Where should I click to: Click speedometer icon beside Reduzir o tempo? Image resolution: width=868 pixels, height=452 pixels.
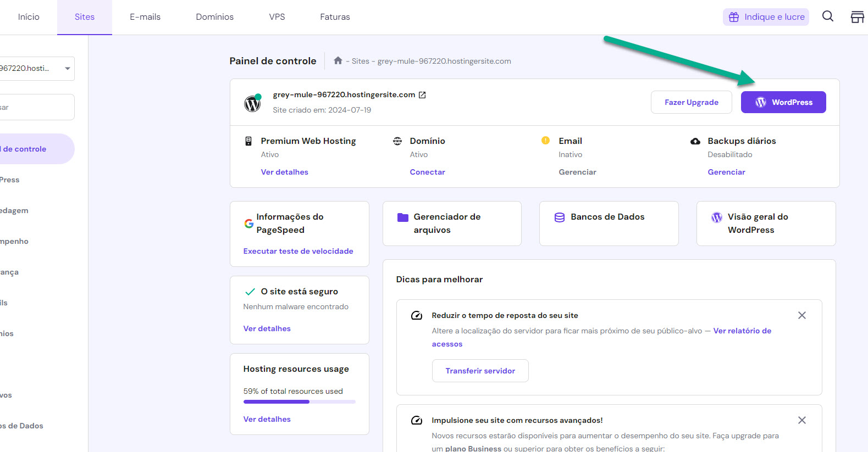[417, 315]
